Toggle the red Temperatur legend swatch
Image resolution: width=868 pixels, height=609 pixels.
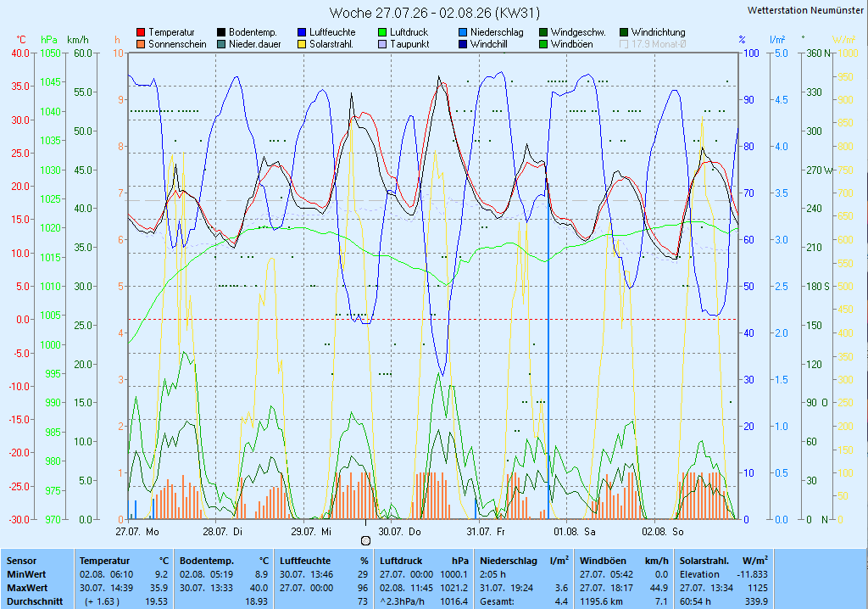(141, 33)
